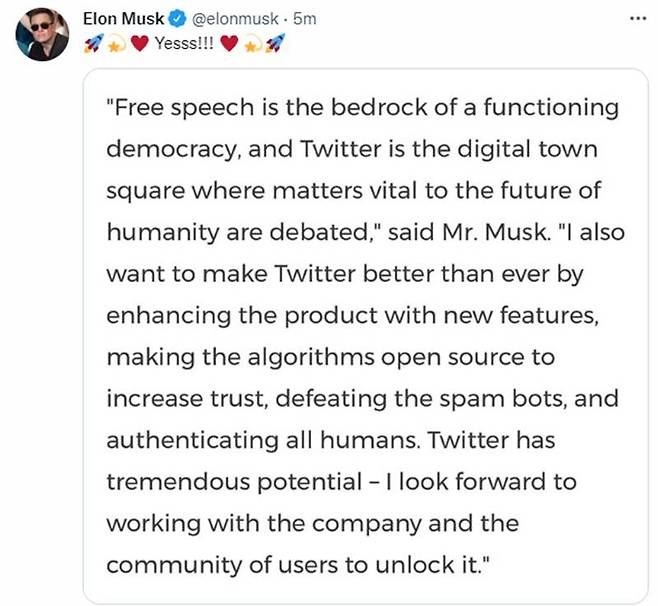Click the red heart after "Yesss!!!"
658x606 pixels.
click(227, 42)
